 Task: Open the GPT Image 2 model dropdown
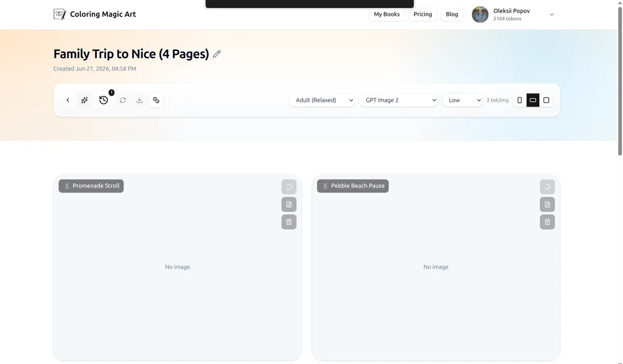tap(399, 100)
